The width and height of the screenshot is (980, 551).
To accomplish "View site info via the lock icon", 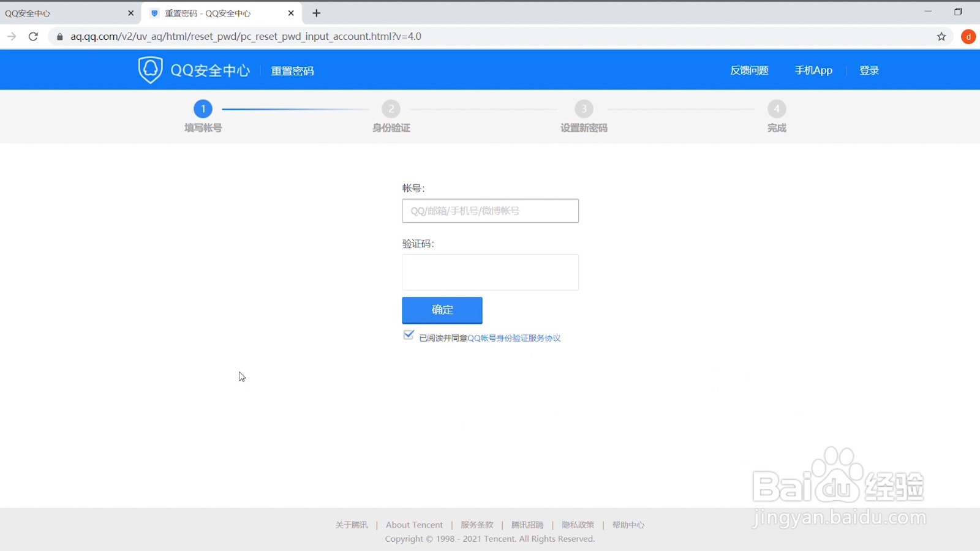I will pos(59,37).
